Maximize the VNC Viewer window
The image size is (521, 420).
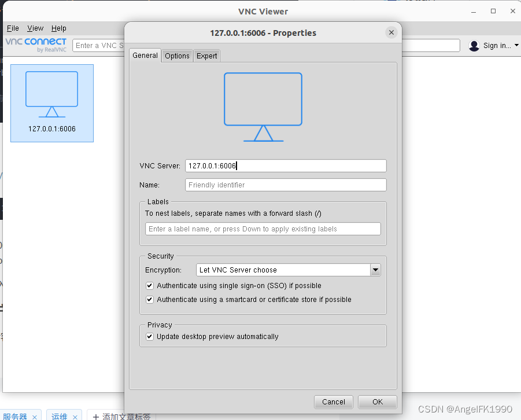click(x=493, y=12)
